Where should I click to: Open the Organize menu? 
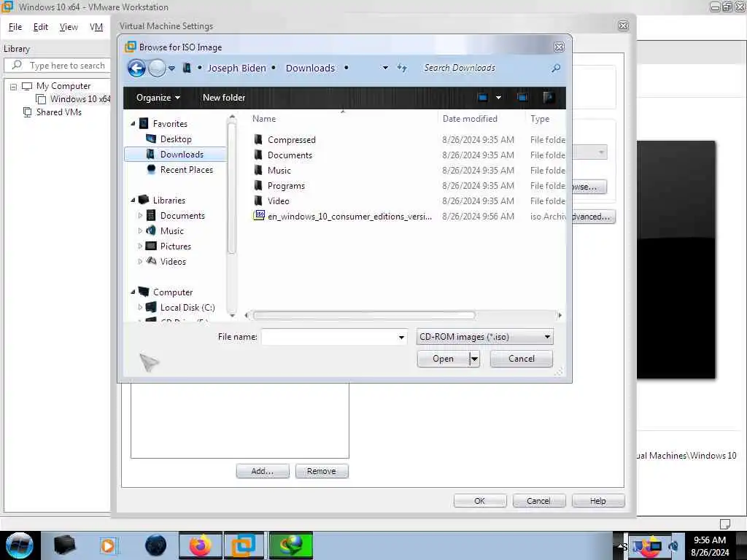click(x=158, y=98)
